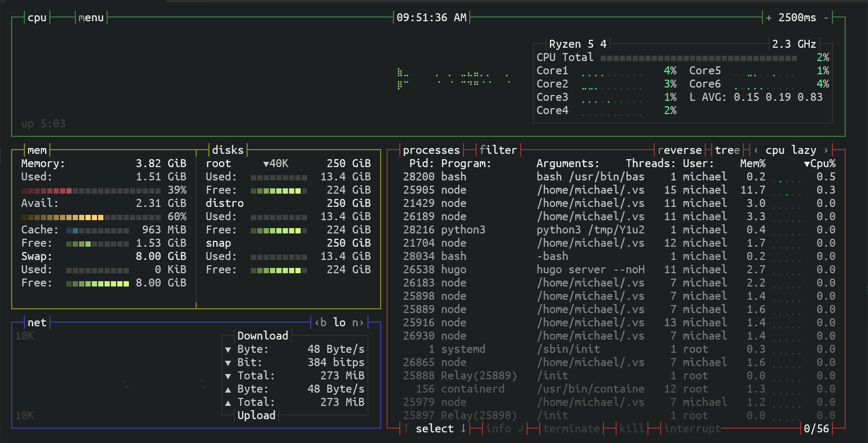Toggle reverse sort order in processes
The height and width of the screenshot is (443, 868).
pos(679,150)
